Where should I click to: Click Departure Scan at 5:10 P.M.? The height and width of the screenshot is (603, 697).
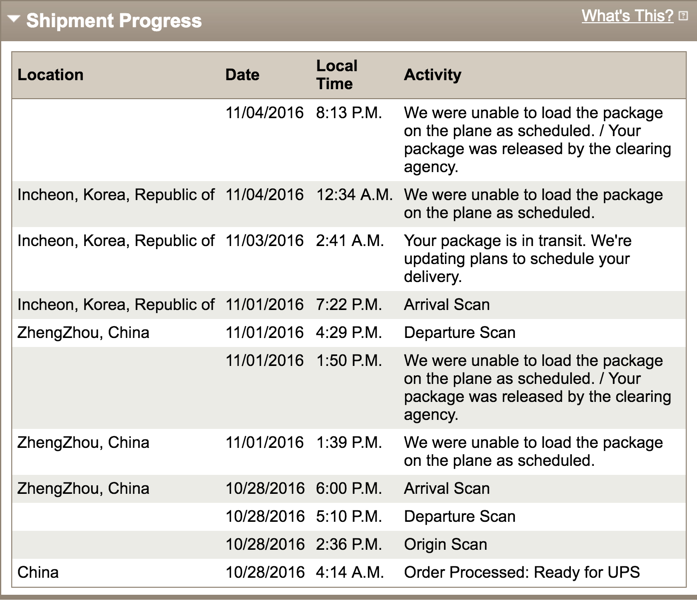coord(460,516)
